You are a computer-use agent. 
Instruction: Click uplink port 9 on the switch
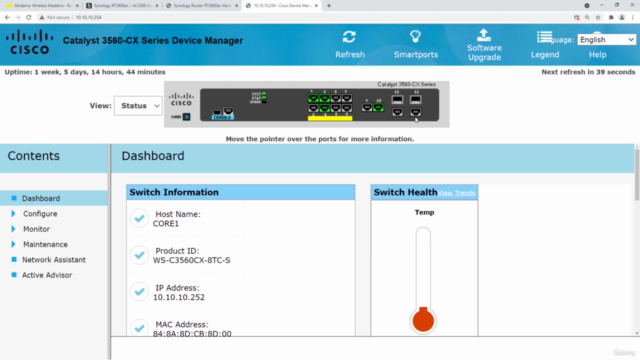(367, 107)
